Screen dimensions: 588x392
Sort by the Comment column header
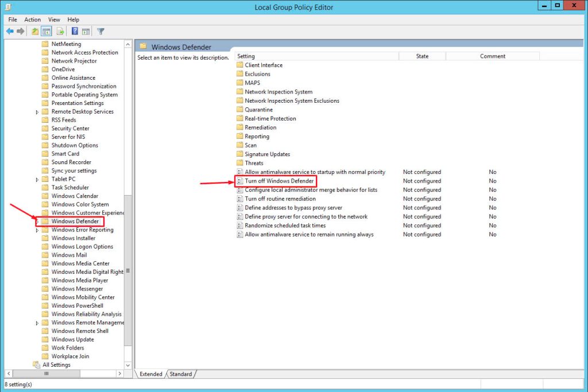(x=492, y=56)
